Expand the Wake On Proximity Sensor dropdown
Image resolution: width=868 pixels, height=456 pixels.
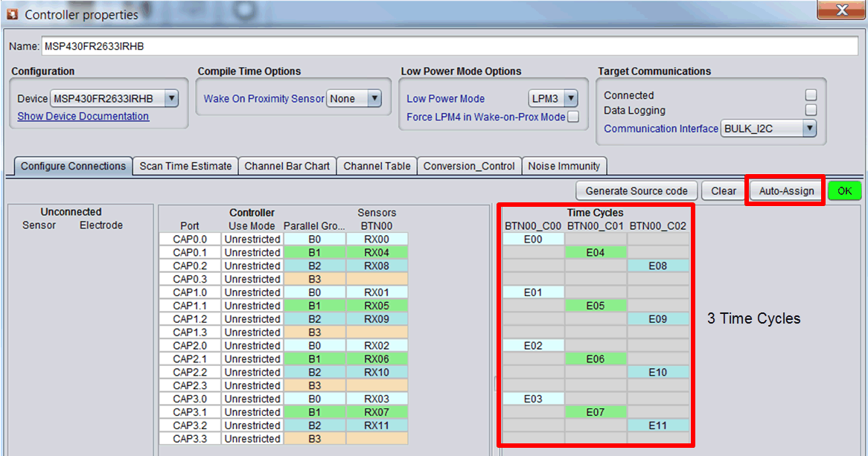[374, 98]
